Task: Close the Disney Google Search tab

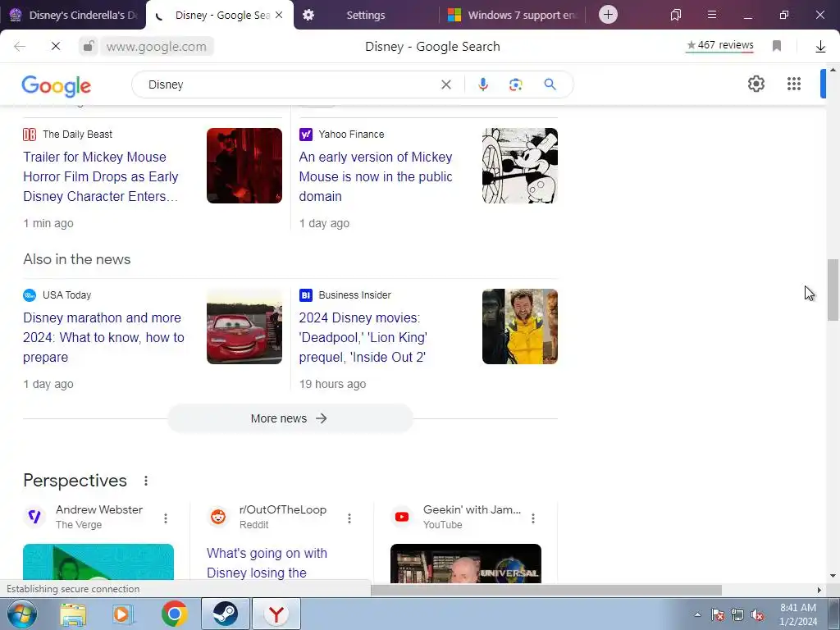Action: pyautogui.click(x=279, y=15)
